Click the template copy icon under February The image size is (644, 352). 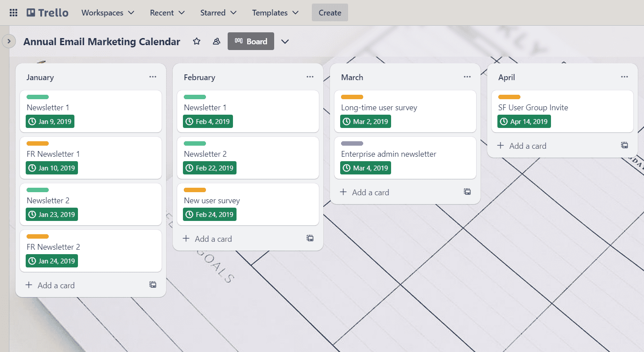(x=310, y=238)
